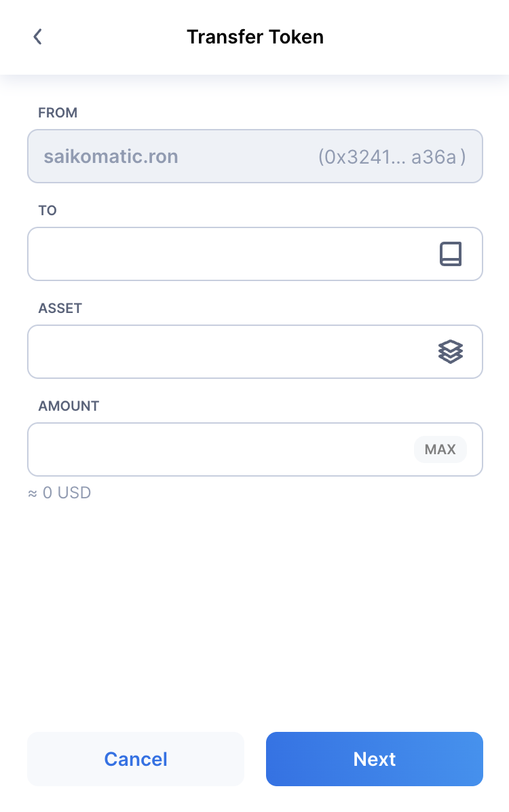Click the ASSET label
The image size is (509, 812).
60,308
